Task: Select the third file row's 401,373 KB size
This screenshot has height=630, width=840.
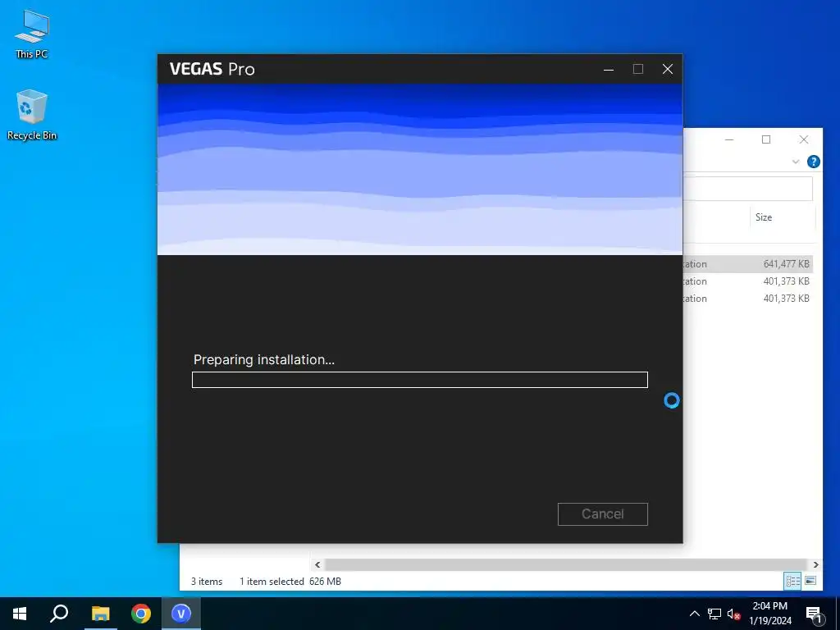Action: coord(786,299)
